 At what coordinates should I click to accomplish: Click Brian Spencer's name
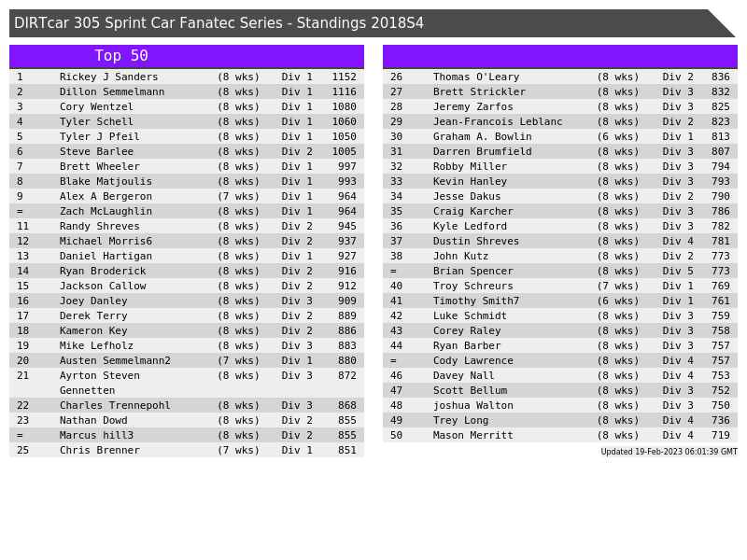click(x=472, y=272)
